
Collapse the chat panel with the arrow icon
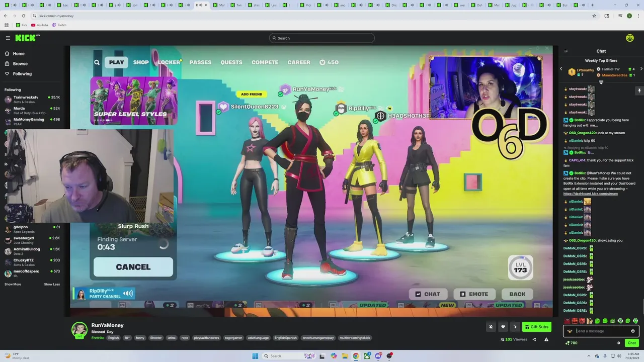(566, 51)
